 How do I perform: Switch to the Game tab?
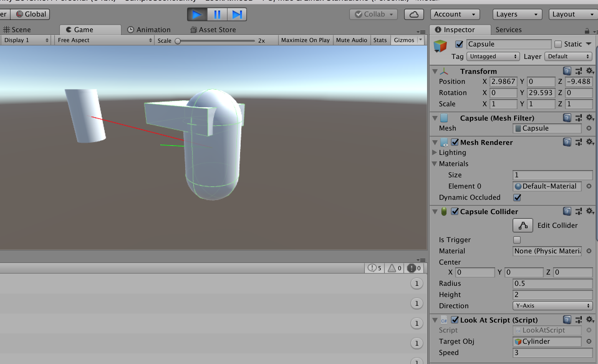point(90,30)
